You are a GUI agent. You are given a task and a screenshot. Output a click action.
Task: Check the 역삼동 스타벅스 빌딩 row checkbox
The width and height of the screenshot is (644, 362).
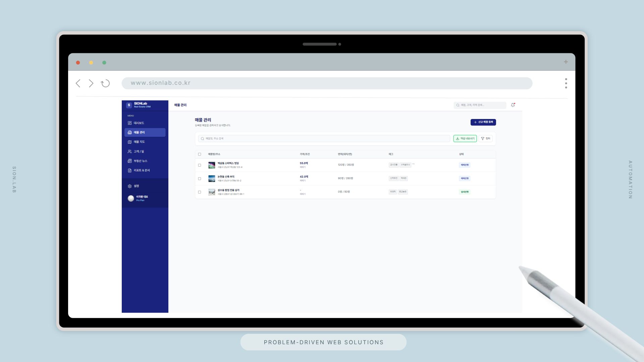tap(200, 165)
